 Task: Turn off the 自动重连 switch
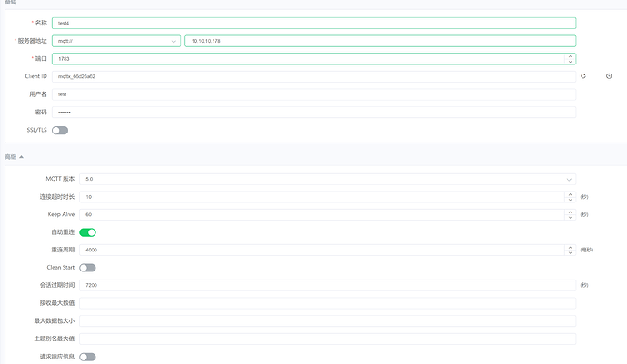(x=87, y=232)
